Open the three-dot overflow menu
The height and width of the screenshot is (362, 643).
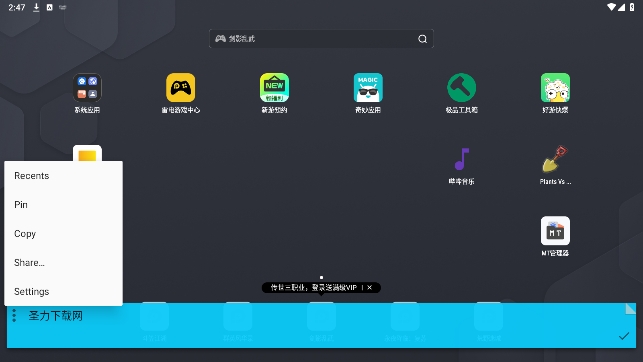(14, 315)
